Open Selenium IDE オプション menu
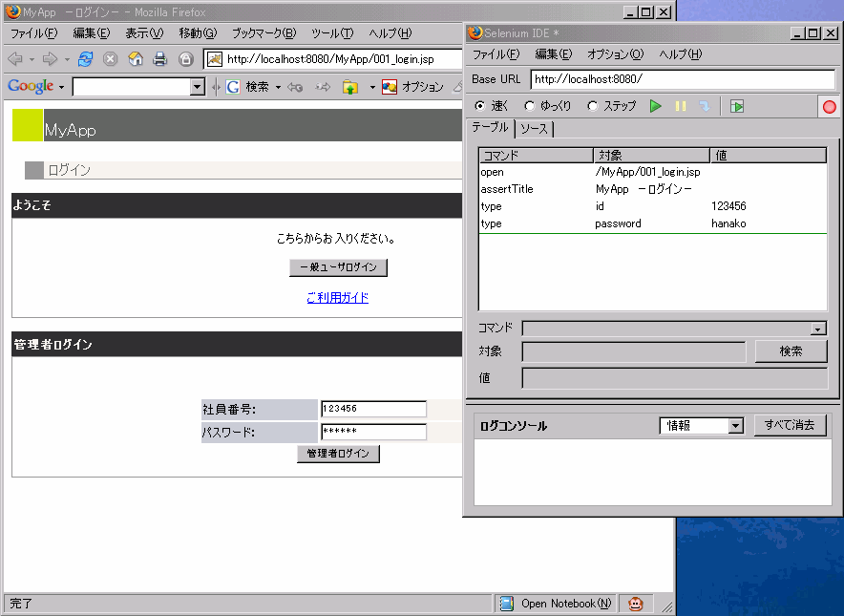 click(615, 54)
